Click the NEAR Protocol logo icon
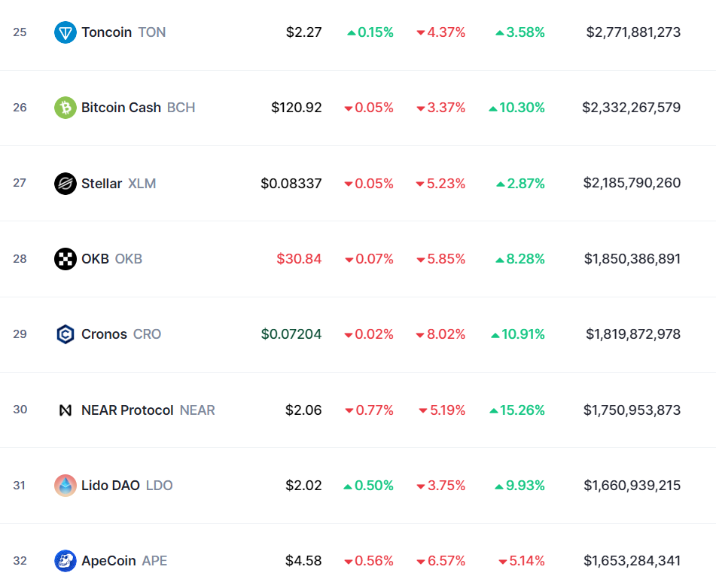716x588 pixels. pyautogui.click(x=66, y=410)
